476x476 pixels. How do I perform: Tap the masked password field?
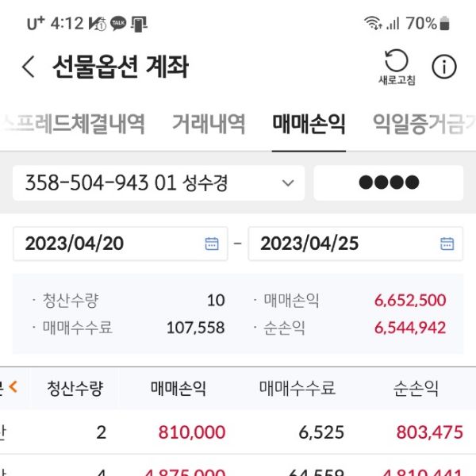pos(389,183)
